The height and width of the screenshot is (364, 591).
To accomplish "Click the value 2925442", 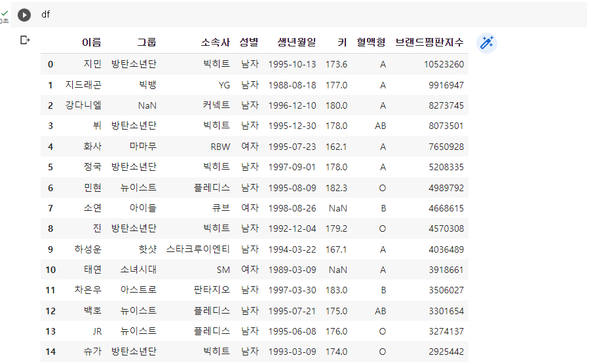I will [x=446, y=352].
